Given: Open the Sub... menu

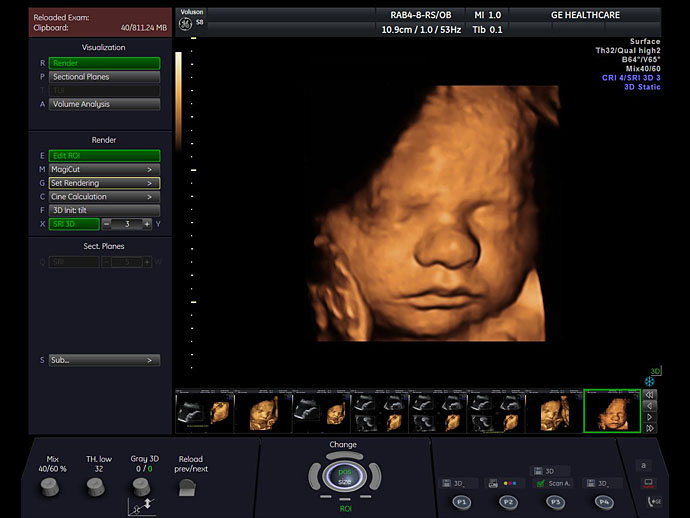Looking at the screenshot, I should click(104, 360).
